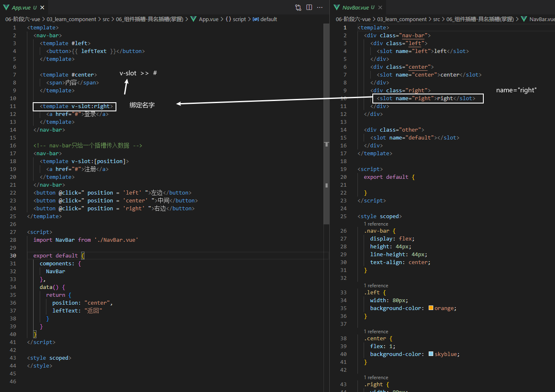
Task: Open orange color picker swatch
Action: click(x=431, y=308)
